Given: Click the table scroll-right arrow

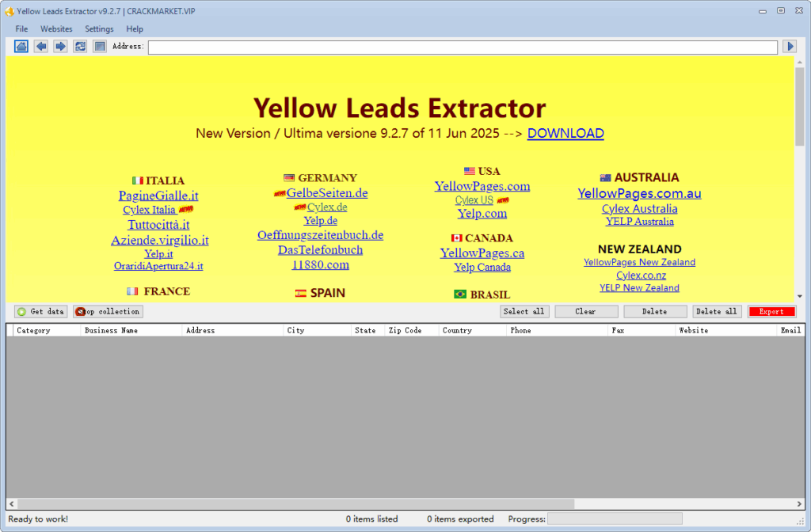Looking at the screenshot, I should (799, 503).
